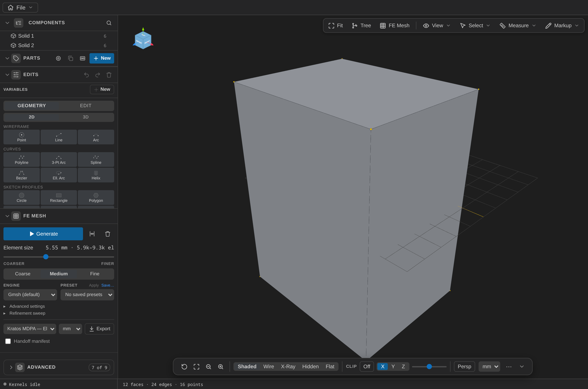Expand the Advanced panel
This screenshot has width=588, height=389.
59,367
